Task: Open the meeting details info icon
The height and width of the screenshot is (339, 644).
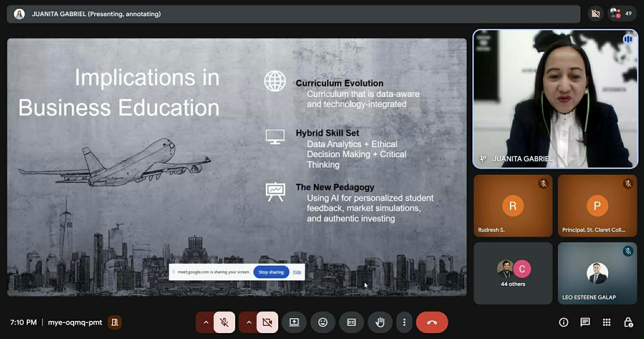Action: point(563,322)
